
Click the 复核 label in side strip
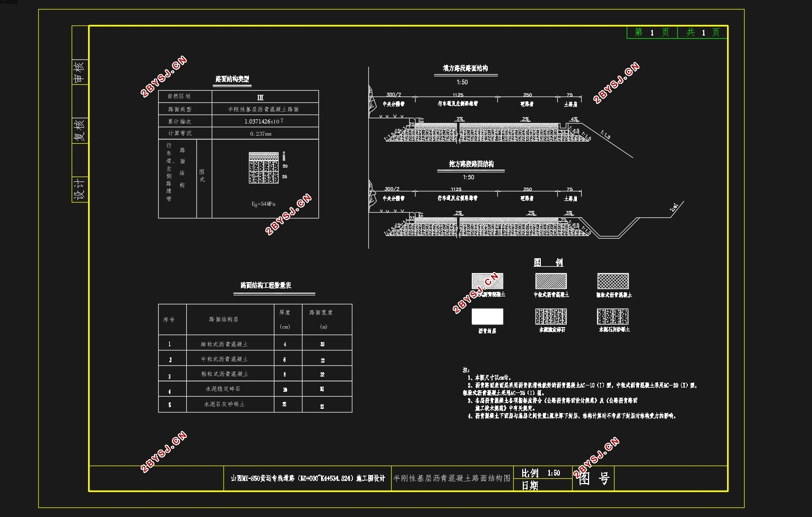79,130
